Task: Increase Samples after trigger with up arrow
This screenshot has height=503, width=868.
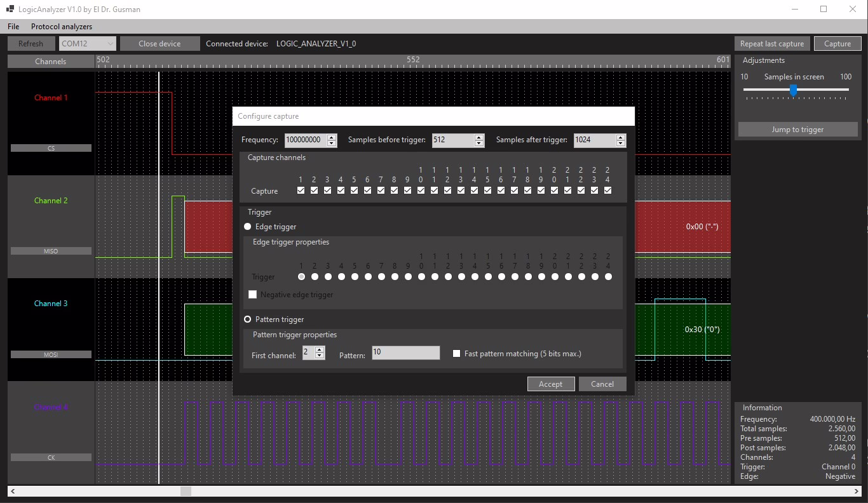Action: 621,137
